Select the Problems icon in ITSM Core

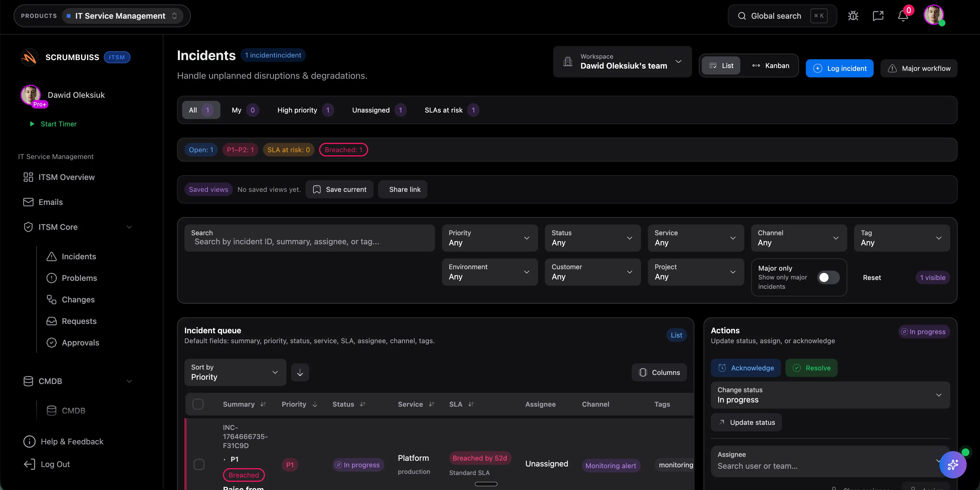point(52,278)
